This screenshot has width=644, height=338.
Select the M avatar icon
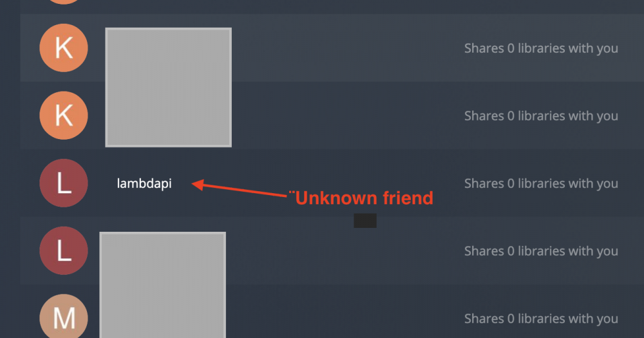(64, 316)
